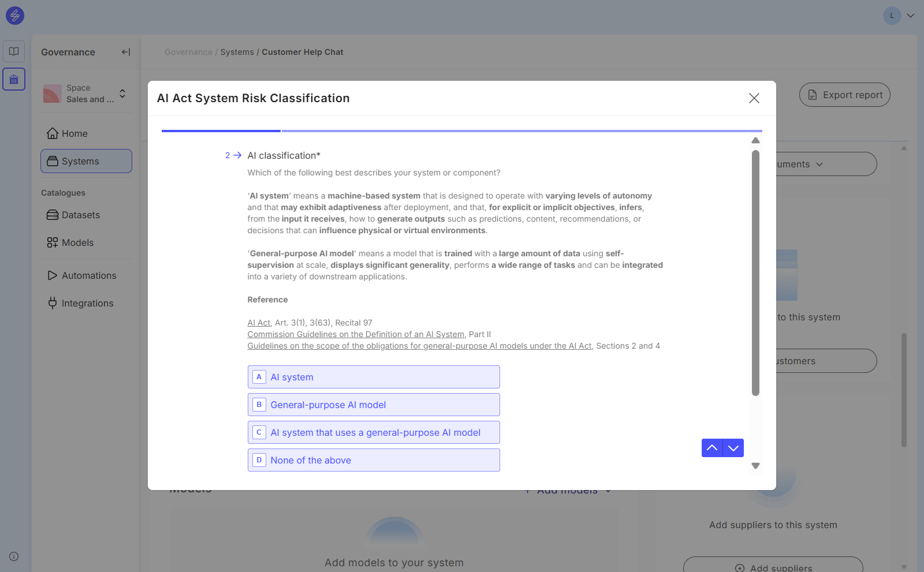Go to previous question with up arrow button
Screen dimensions: 924x572
[x=712, y=448]
